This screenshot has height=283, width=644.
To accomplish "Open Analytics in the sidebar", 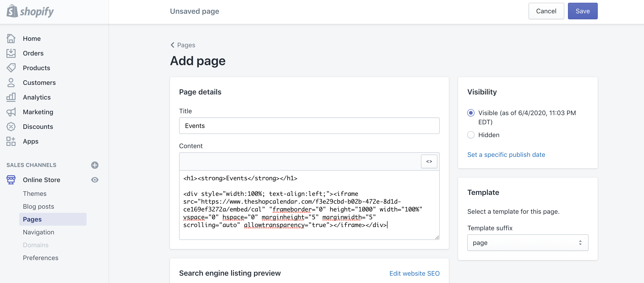I will 37,97.
